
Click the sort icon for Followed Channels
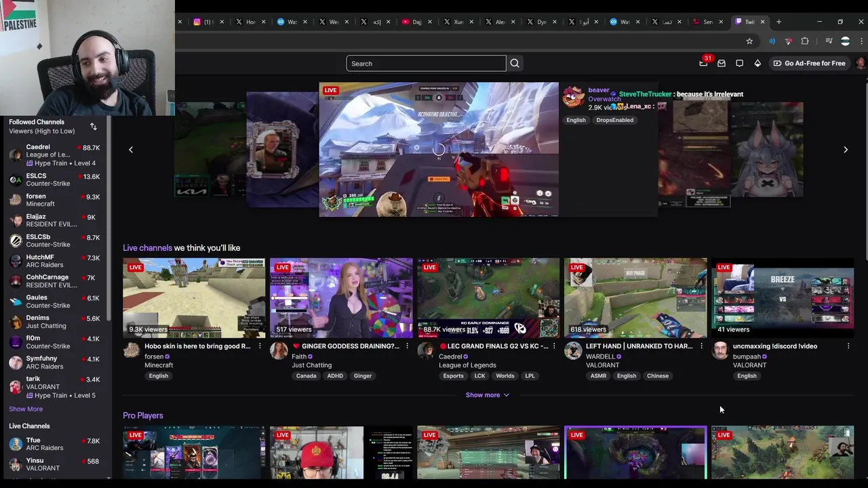click(x=94, y=127)
